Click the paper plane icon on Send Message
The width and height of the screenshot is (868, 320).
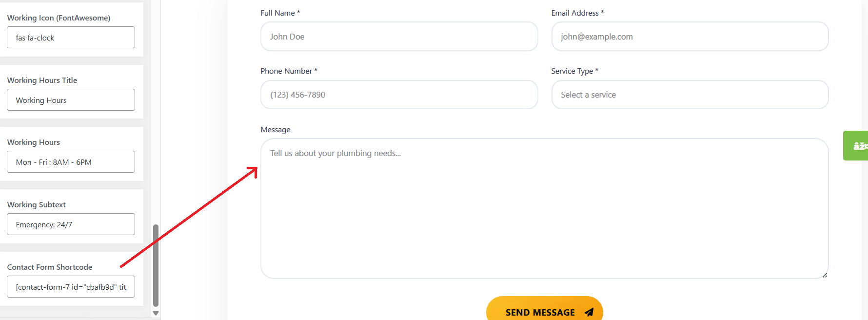coord(589,312)
